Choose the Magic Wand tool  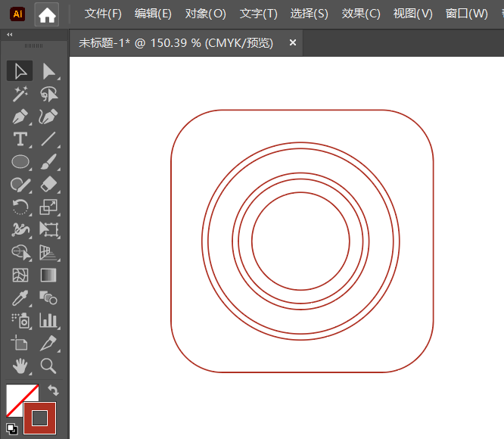click(20, 94)
